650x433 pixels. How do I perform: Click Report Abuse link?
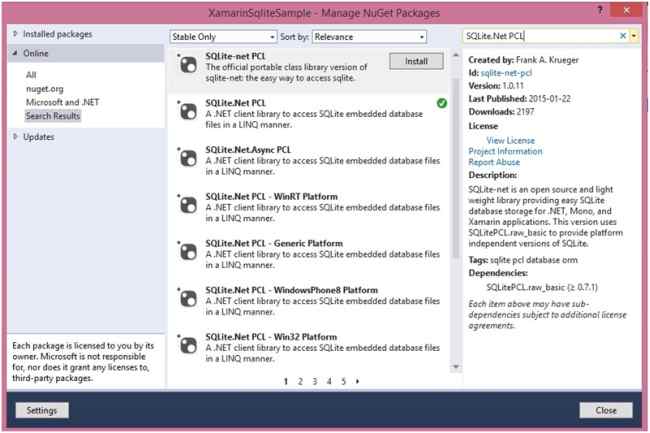tap(494, 162)
